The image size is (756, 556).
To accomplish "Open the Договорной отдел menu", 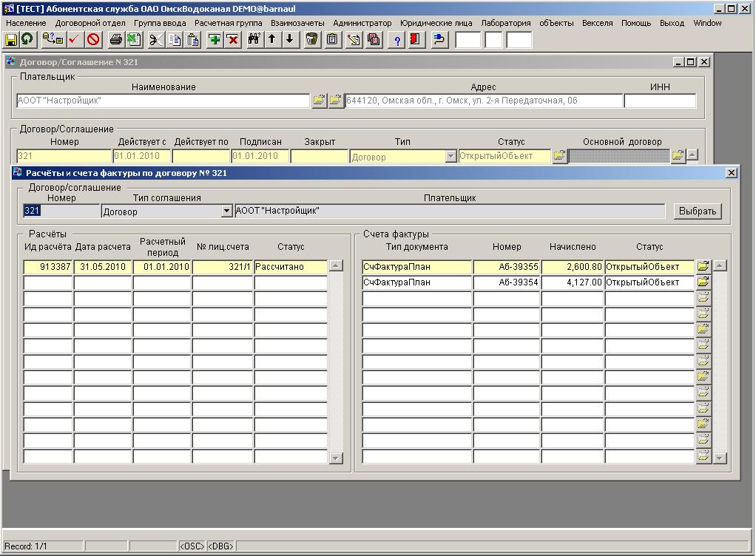I will (90, 23).
